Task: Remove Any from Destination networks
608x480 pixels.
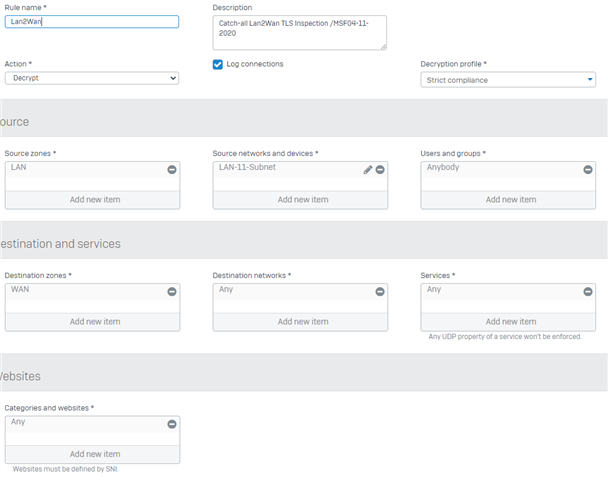Action: point(380,292)
